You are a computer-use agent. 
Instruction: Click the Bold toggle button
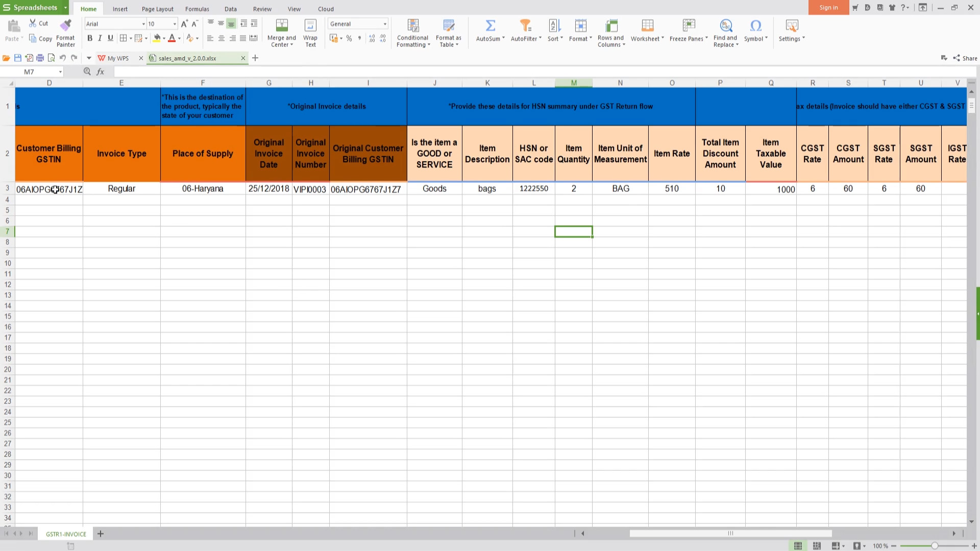tap(89, 38)
